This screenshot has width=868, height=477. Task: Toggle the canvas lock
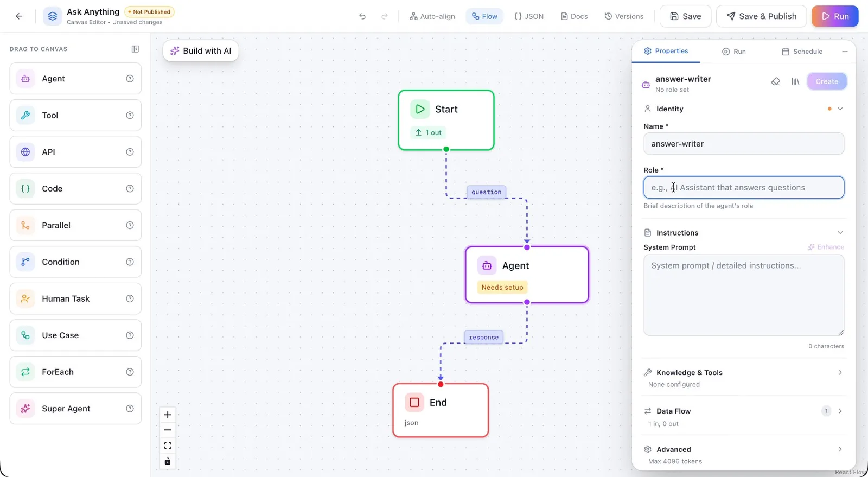point(168,461)
